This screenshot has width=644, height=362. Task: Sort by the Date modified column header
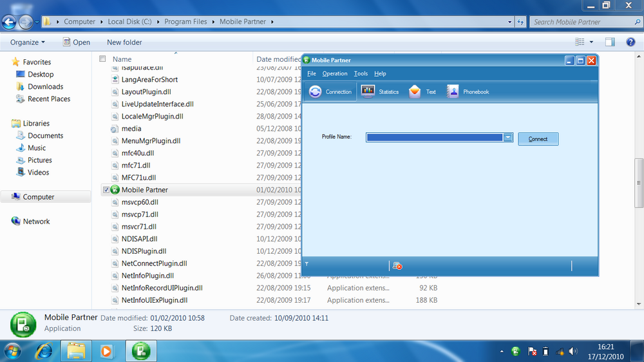279,59
